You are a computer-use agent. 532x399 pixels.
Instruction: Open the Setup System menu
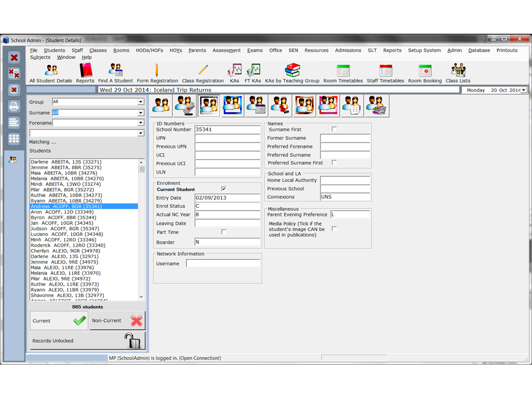click(424, 50)
